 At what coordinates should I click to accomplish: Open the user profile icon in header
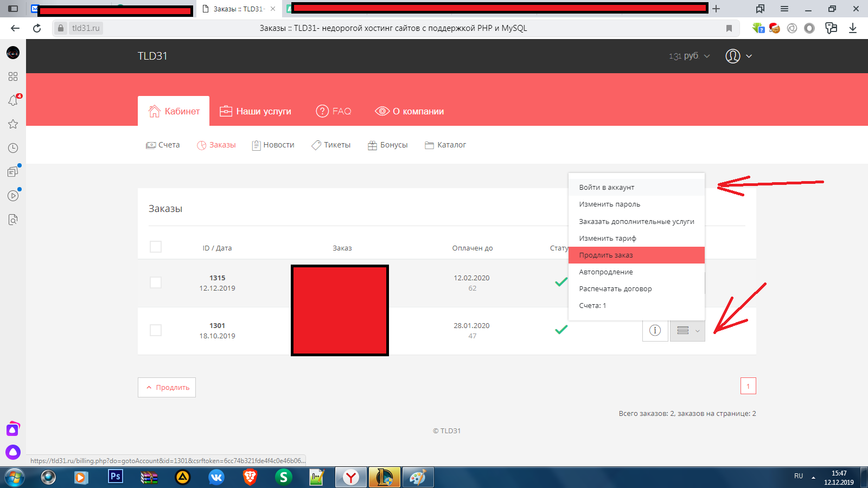[x=732, y=56]
